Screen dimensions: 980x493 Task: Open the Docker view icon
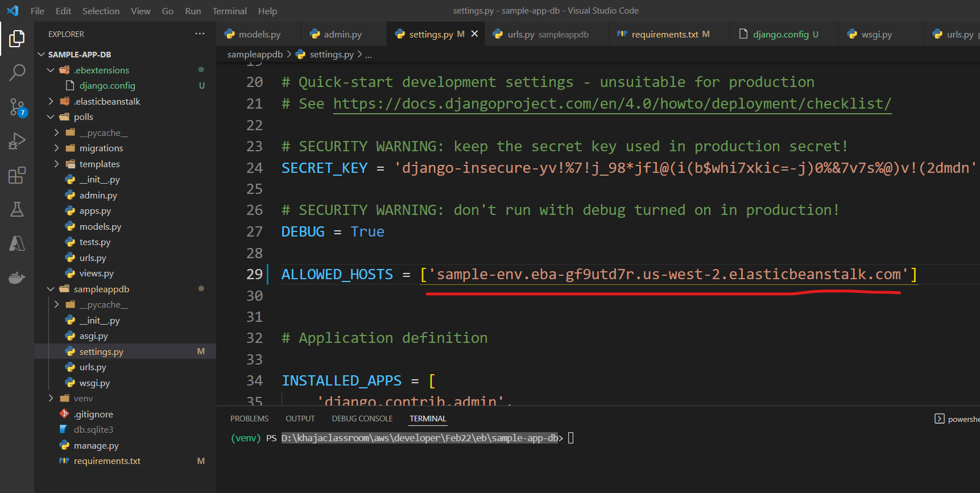[x=17, y=277]
